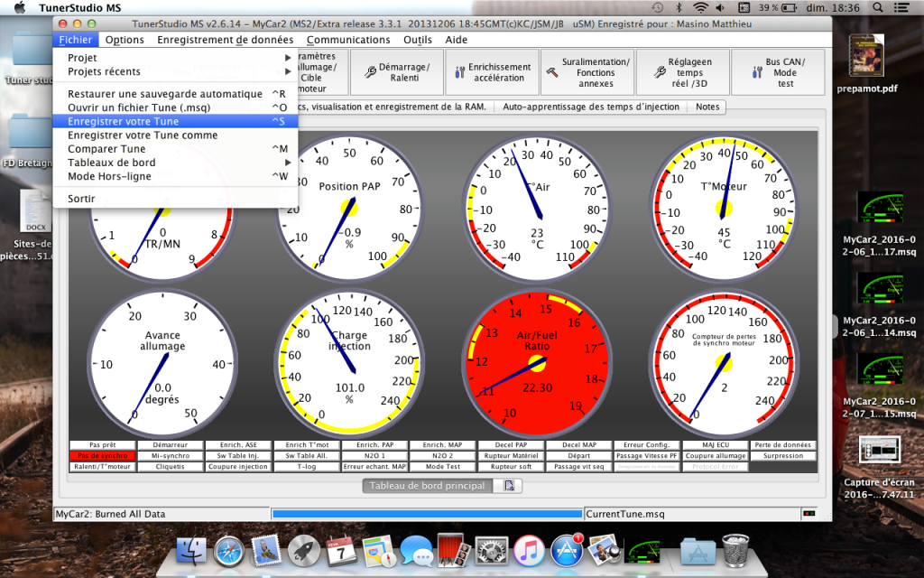Open the MyCar2 msq file ending 15.msq
Viewport: 924px width, 578px height.
[879, 385]
